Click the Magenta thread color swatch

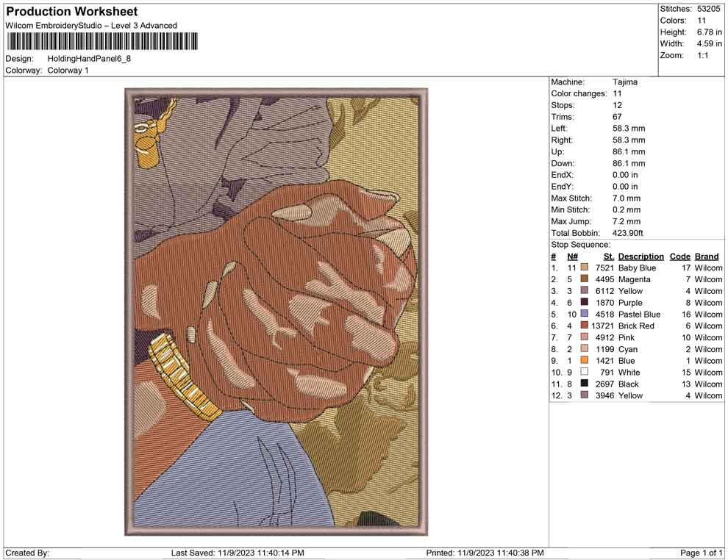(585, 279)
